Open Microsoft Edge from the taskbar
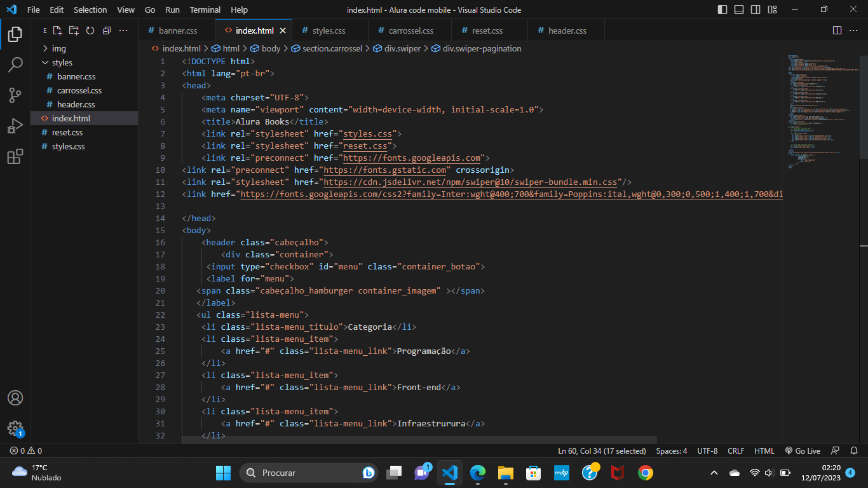 (477, 473)
